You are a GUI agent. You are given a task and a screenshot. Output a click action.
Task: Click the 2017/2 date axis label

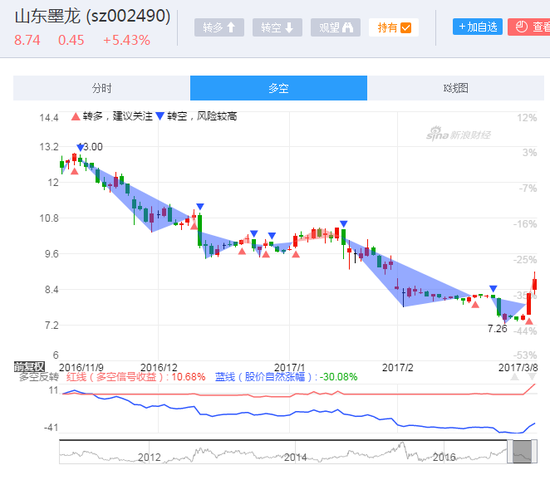397,367
